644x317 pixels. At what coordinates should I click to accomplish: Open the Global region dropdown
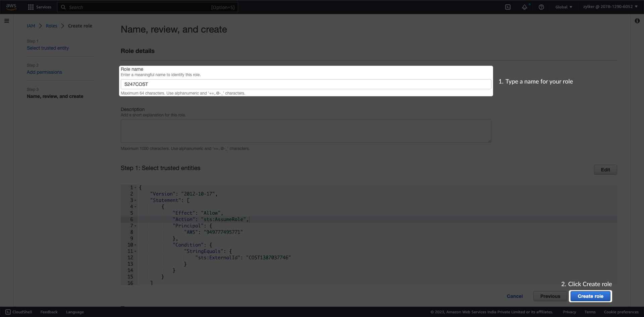(564, 7)
